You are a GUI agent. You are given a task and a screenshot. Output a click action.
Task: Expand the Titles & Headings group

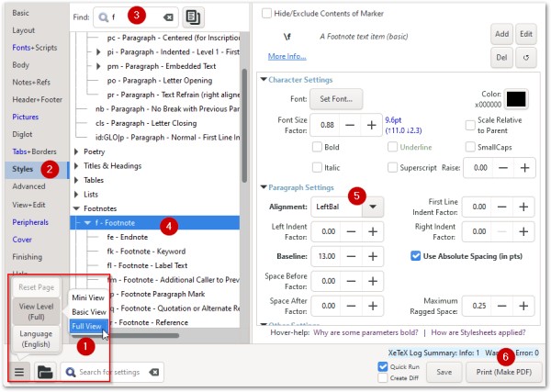point(76,166)
